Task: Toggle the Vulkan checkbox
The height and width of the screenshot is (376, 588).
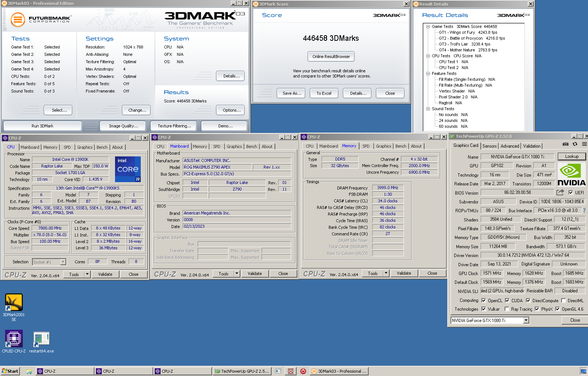Action: point(484,309)
